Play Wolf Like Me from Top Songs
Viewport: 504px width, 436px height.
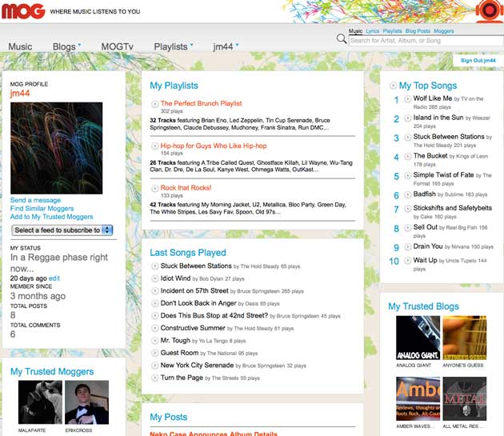pos(406,99)
